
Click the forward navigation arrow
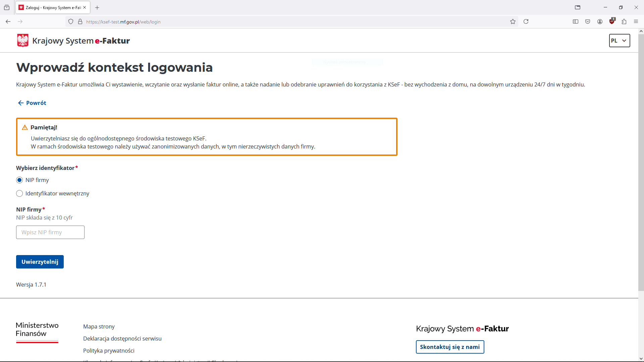20,21
